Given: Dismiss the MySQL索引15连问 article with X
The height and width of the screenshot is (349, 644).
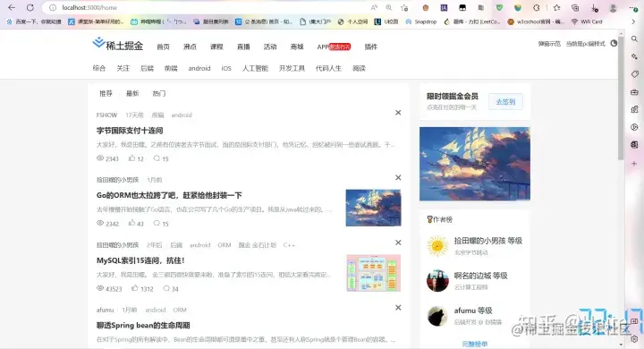Looking at the screenshot, I should click(398, 243).
